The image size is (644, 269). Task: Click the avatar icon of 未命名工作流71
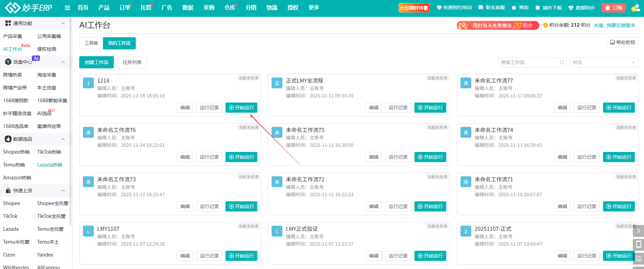(466, 182)
